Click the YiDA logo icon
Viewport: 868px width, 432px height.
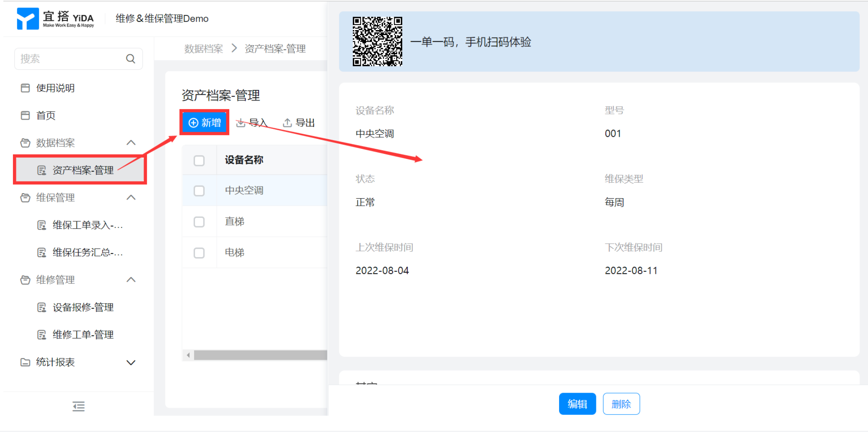click(28, 19)
